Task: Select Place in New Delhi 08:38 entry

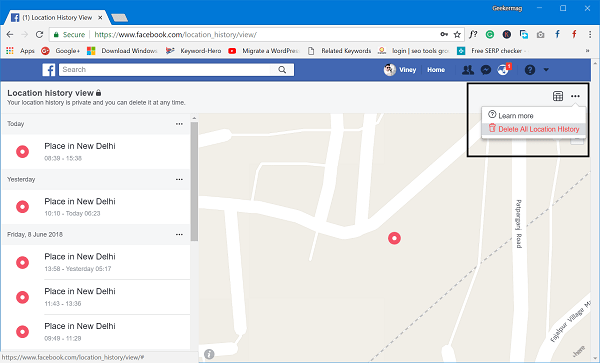Action: pyautogui.click(x=96, y=151)
